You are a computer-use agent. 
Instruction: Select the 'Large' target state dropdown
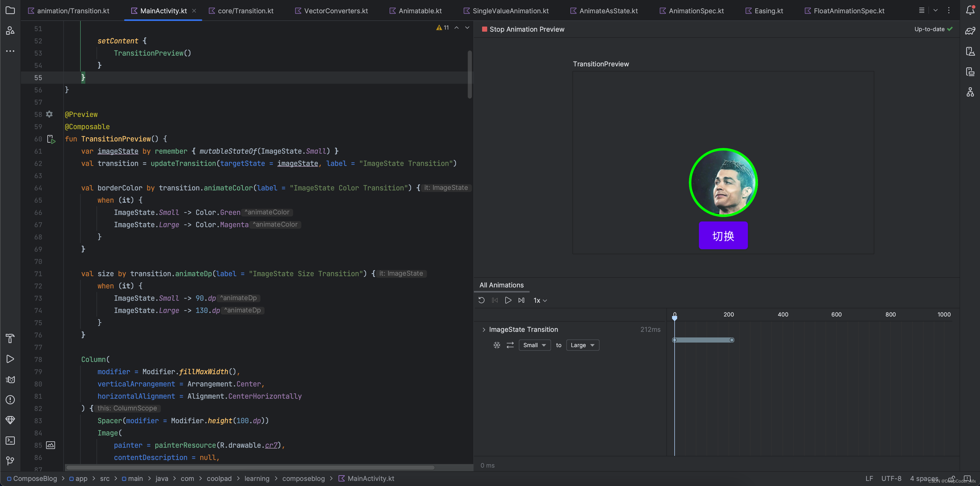(581, 345)
